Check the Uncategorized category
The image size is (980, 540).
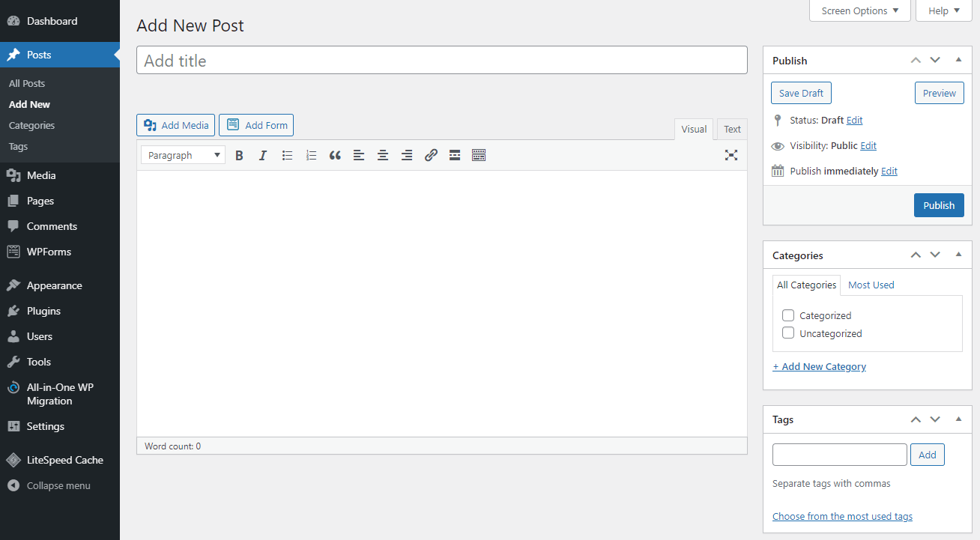[x=787, y=333]
